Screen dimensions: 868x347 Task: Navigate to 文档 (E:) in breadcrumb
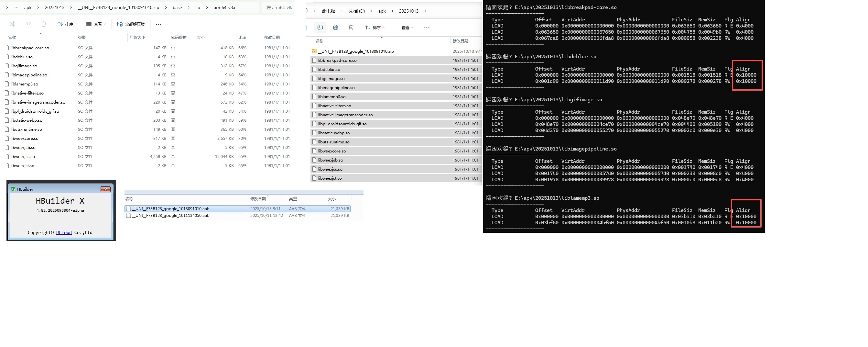(356, 11)
